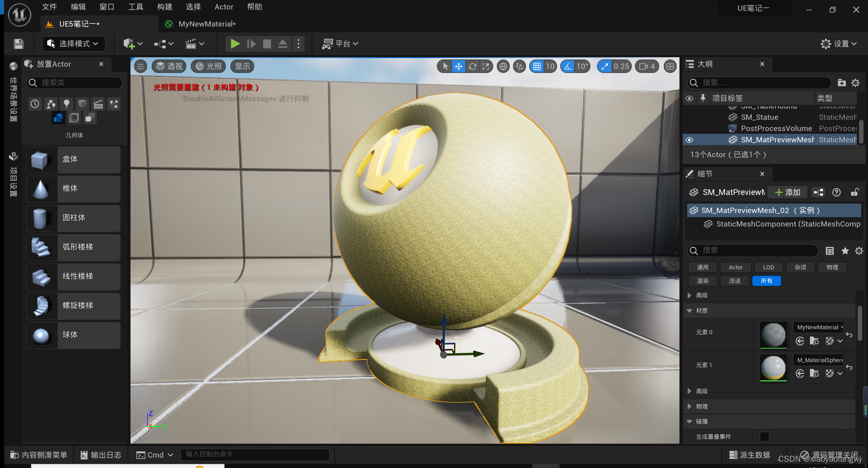Screen dimensions: 868x468
Task: Open the 窗口 menu
Action: (x=107, y=7)
